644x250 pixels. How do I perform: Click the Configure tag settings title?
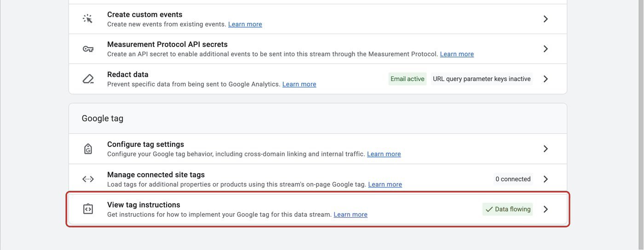pos(145,145)
